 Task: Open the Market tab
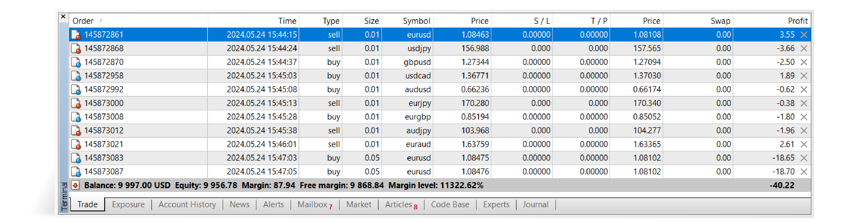(x=359, y=204)
